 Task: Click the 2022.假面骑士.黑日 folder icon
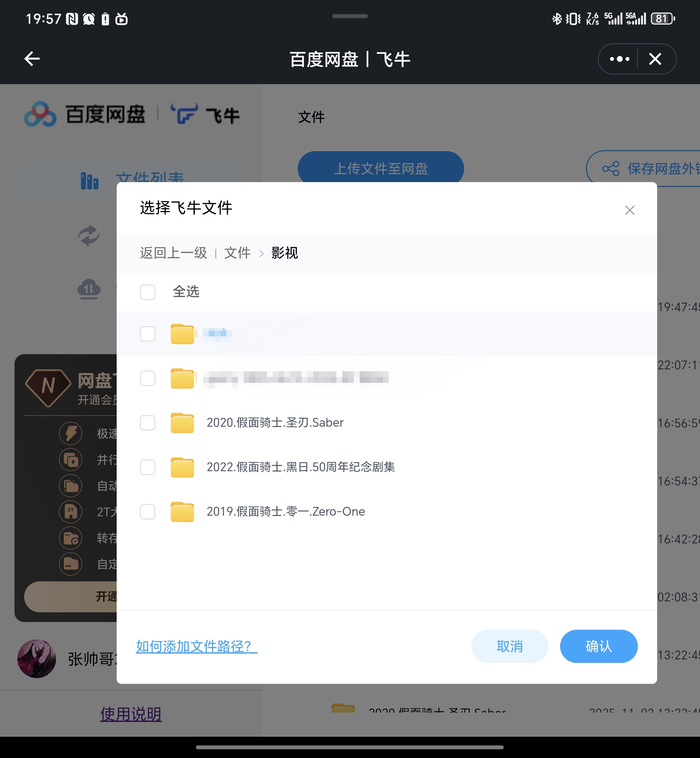182,467
